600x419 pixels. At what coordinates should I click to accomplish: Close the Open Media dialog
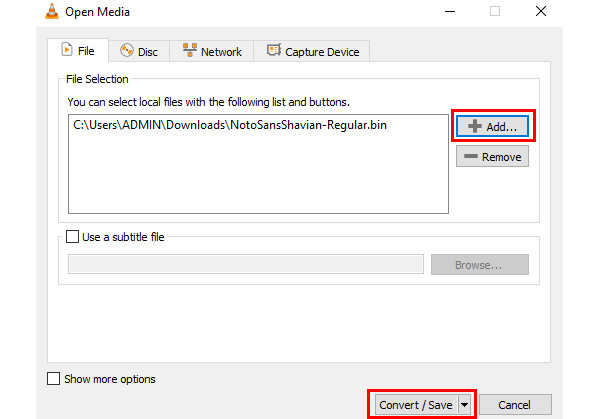541,11
